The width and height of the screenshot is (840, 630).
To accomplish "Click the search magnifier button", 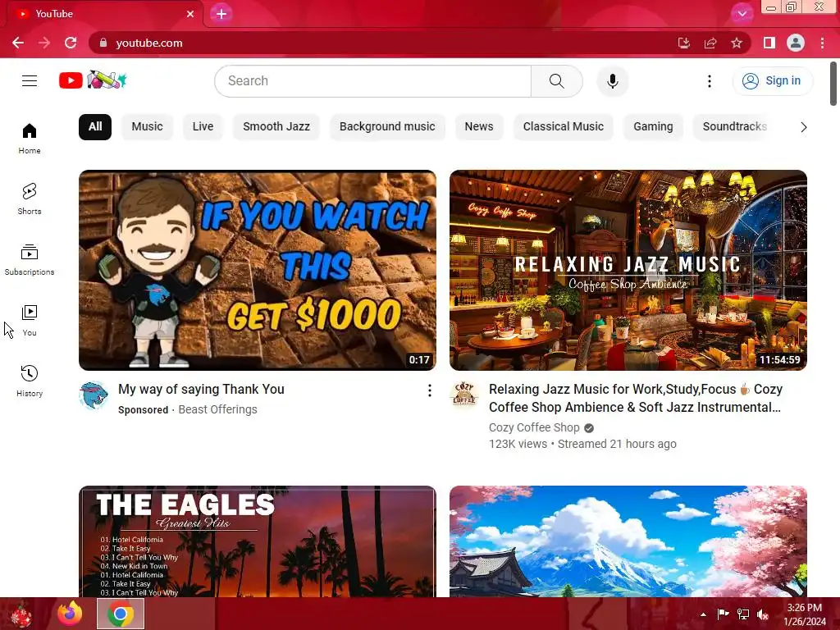I will [x=557, y=81].
